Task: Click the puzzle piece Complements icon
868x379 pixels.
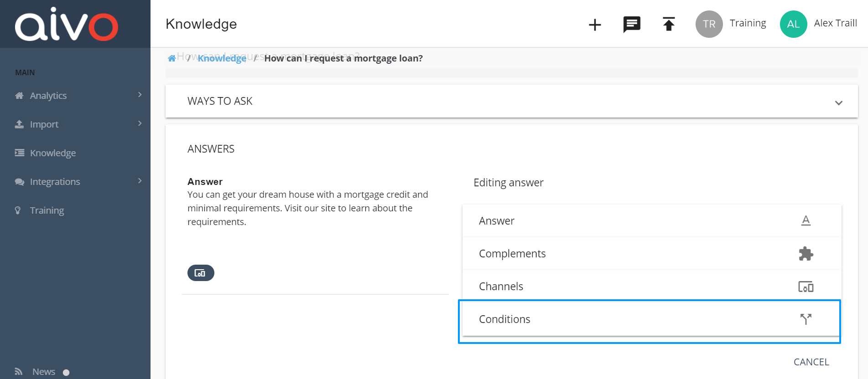Action: [x=806, y=253]
